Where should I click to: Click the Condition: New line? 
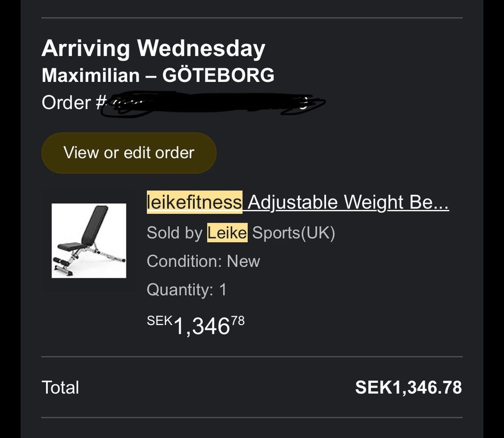point(203,261)
